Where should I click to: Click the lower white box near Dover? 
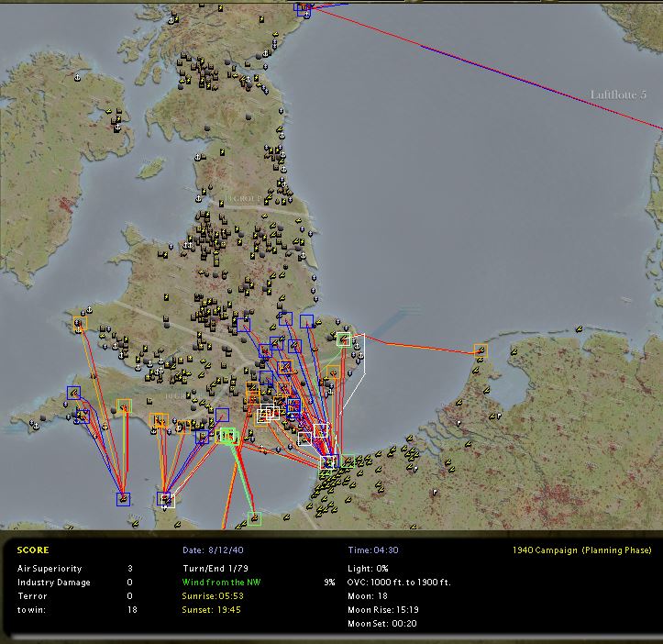pos(304,439)
